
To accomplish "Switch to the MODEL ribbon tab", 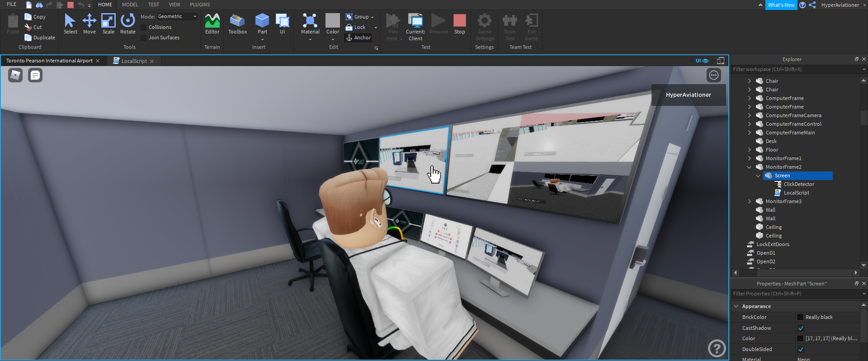I will point(130,5).
